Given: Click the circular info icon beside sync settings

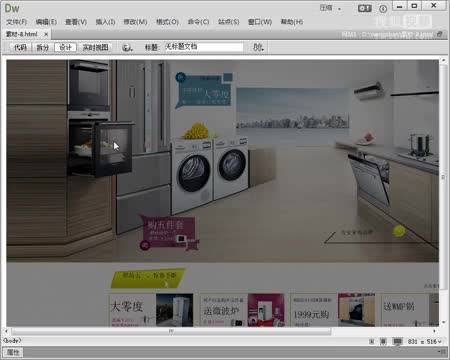Looking at the screenshot, I should [x=383, y=9].
